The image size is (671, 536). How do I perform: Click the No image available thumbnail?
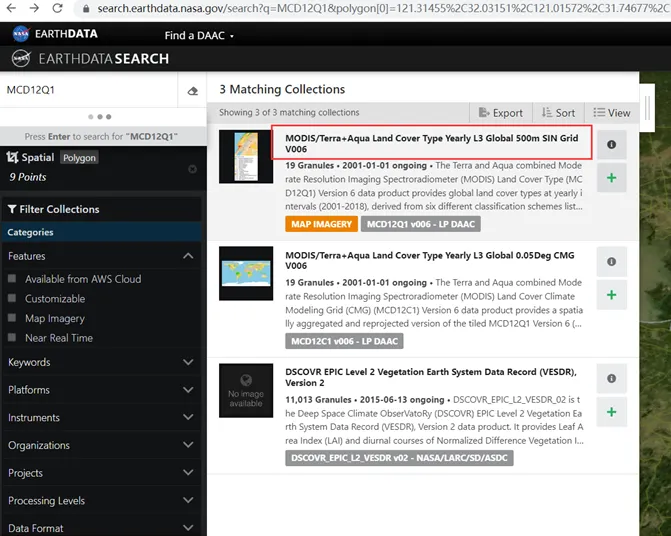coord(246,391)
